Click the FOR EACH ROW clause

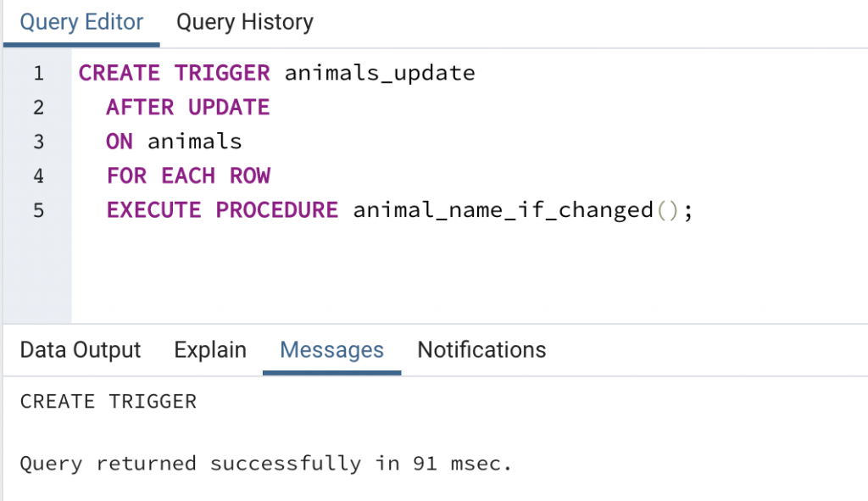click(x=187, y=176)
